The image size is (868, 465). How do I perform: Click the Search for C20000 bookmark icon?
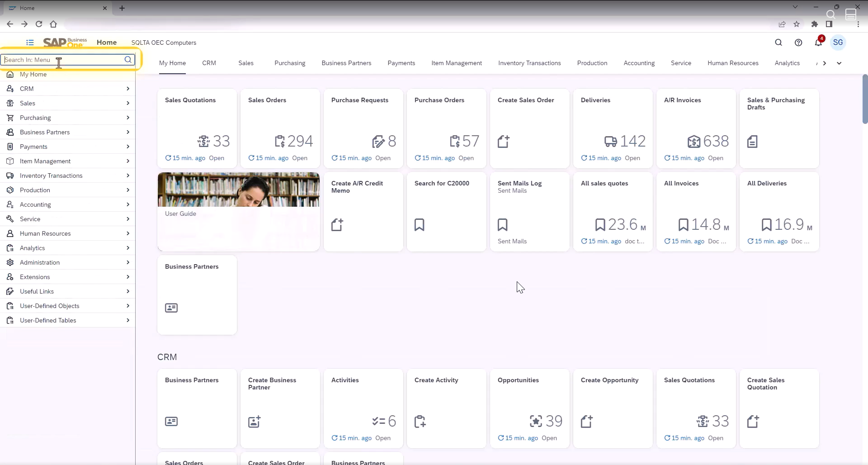tap(420, 225)
